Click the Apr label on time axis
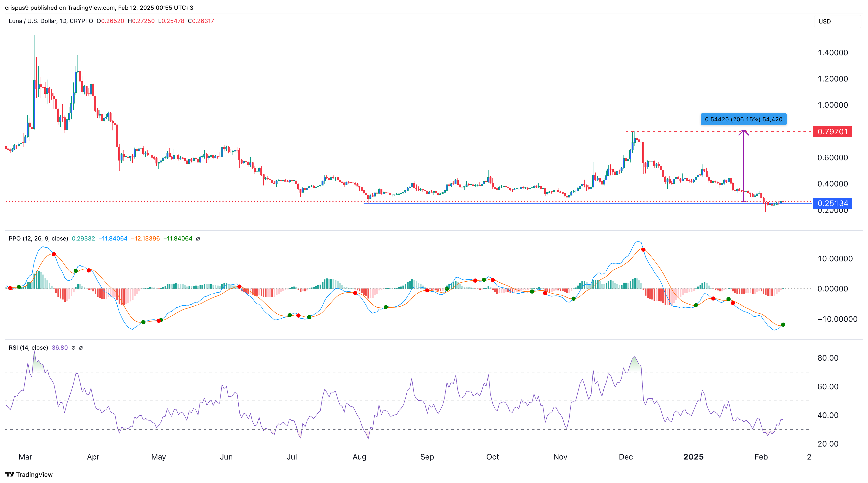 [x=93, y=457]
